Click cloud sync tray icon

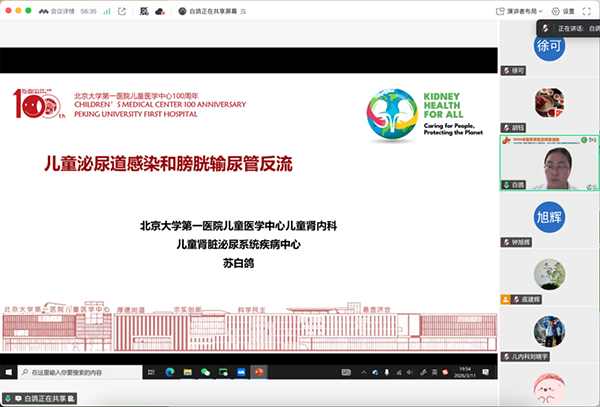pos(375,372)
